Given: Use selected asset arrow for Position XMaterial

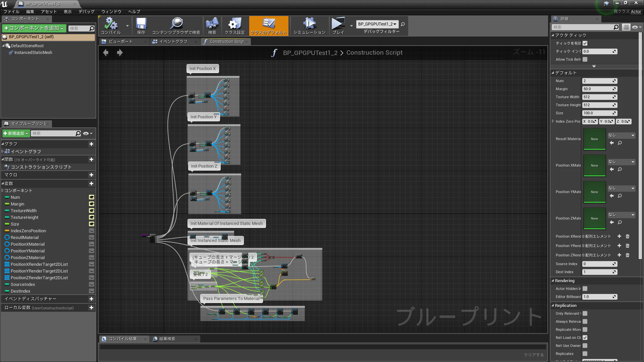Looking at the screenshot, I should (612, 169).
